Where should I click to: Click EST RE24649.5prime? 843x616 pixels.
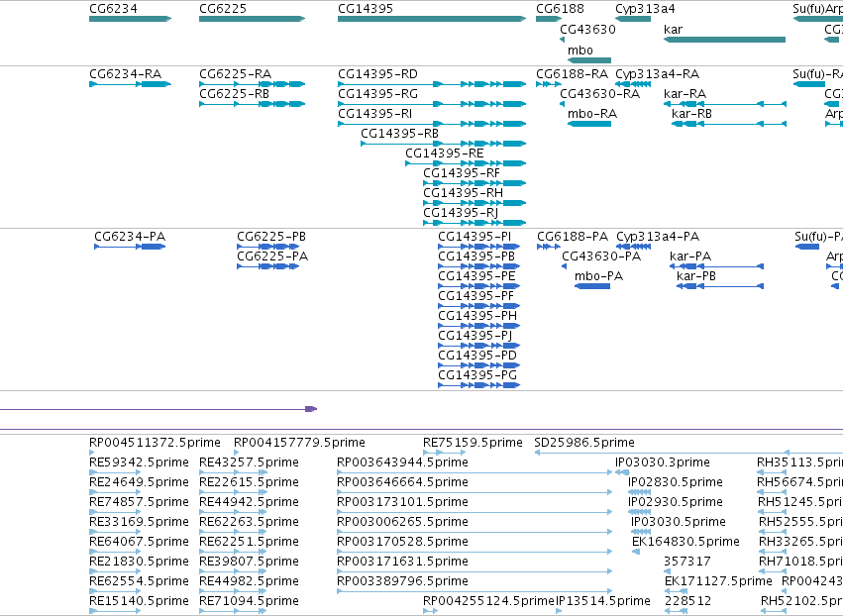pos(139,482)
